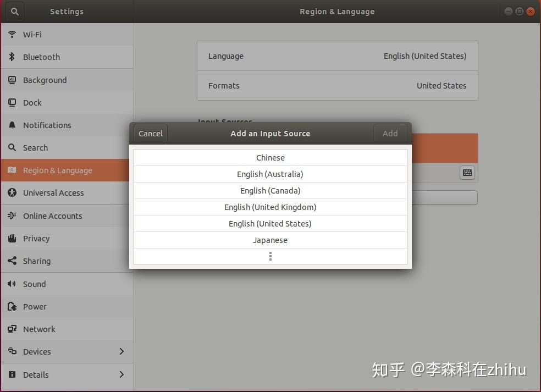Open the Language row showing English (United States)
The width and height of the screenshot is (541, 392).
337,56
